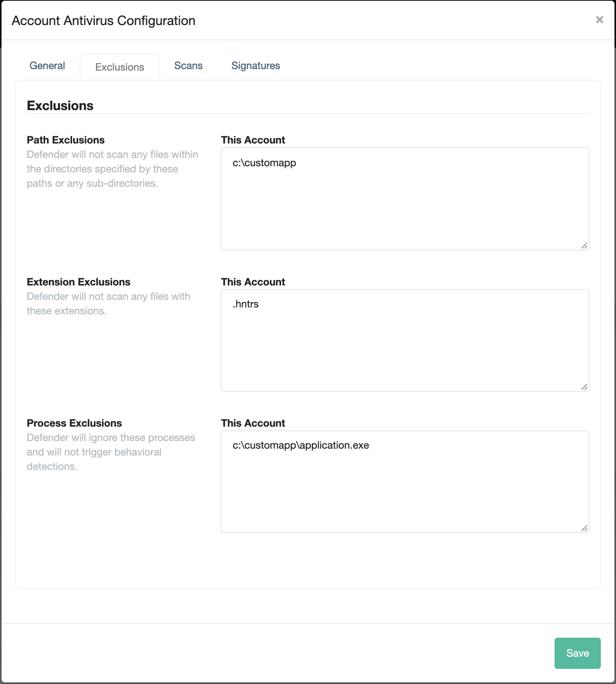Close the Account Antivirus Configuration dialog
Viewport: 616px width, 684px height.
599,20
